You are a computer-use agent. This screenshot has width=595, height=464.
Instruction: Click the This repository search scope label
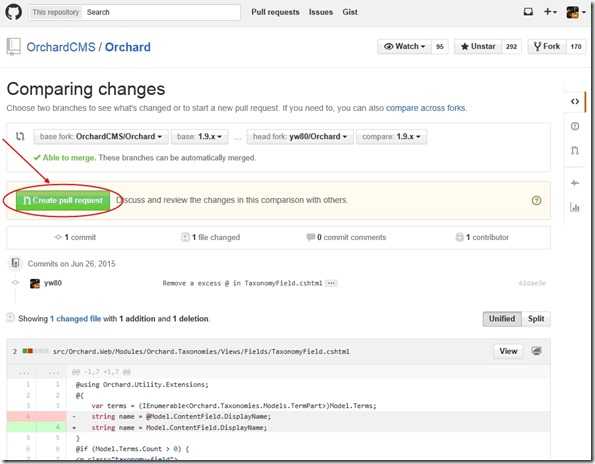(x=56, y=12)
